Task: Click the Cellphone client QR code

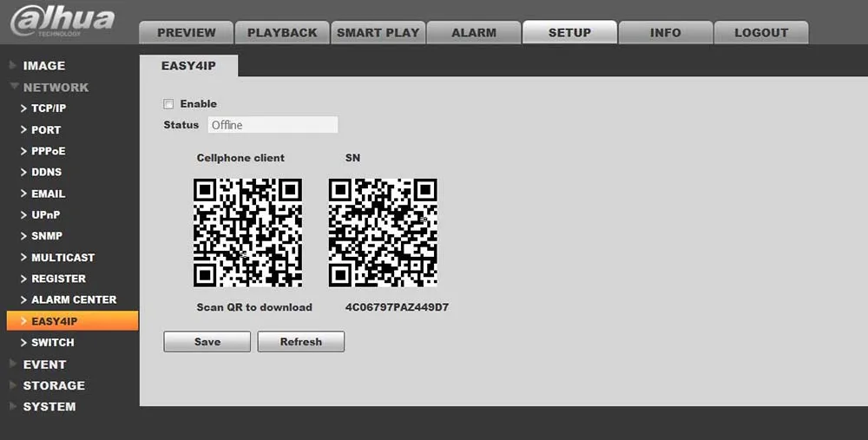Action: tap(247, 233)
